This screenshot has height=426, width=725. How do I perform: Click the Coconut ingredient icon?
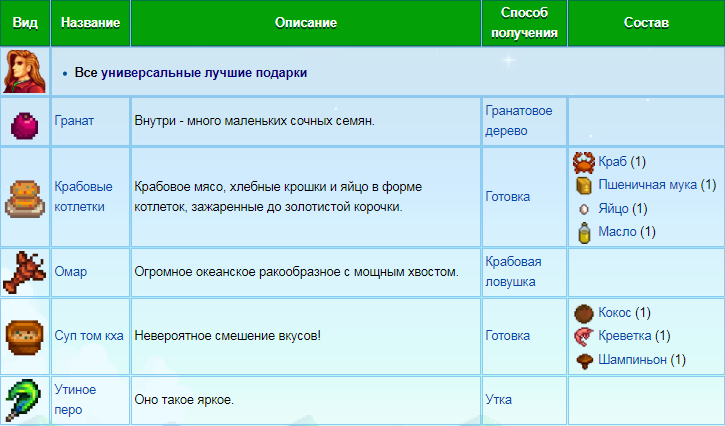click(584, 314)
